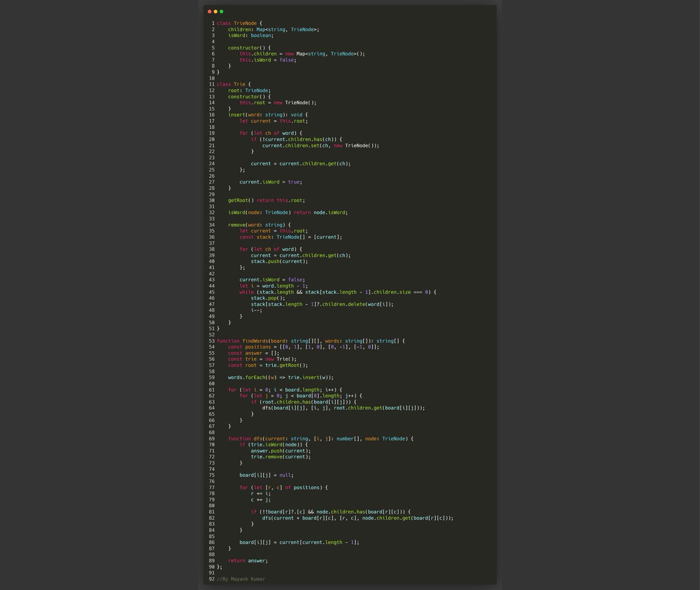Click the "current.isWord = true;" line

point(271,182)
